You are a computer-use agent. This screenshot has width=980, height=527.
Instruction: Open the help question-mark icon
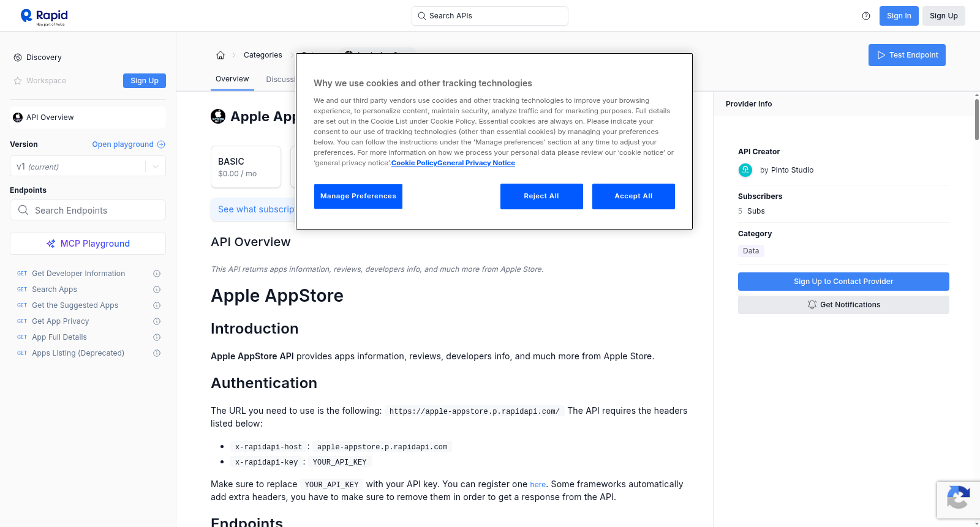pyautogui.click(x=866, y=16)
